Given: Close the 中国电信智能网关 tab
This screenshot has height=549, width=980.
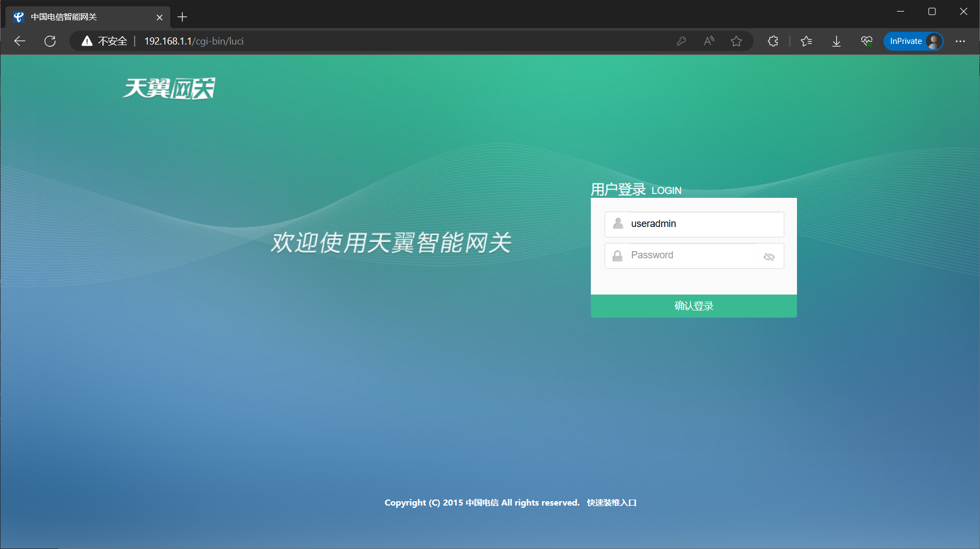Looking at the screenshot, I should tap(159, 18).
